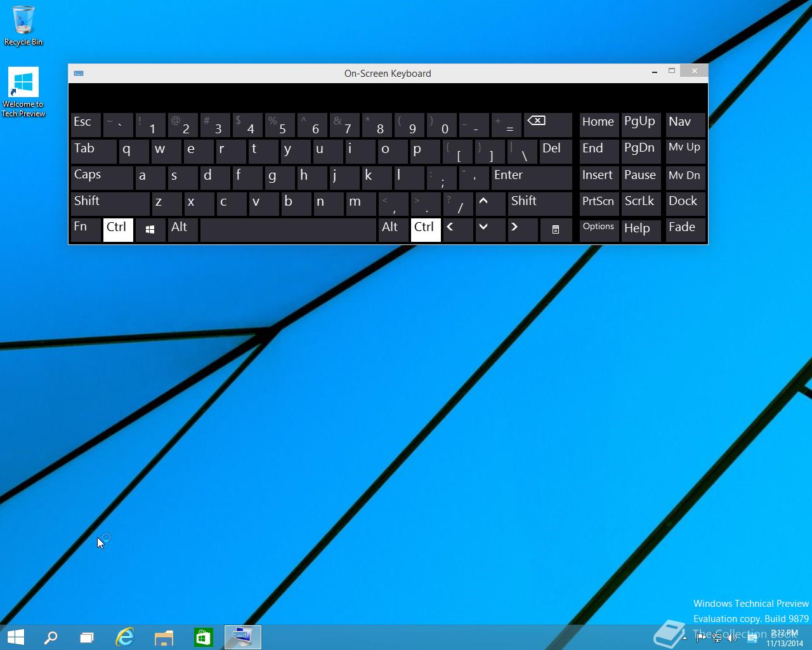Click the PgDn key

click(x=641, y=151)
